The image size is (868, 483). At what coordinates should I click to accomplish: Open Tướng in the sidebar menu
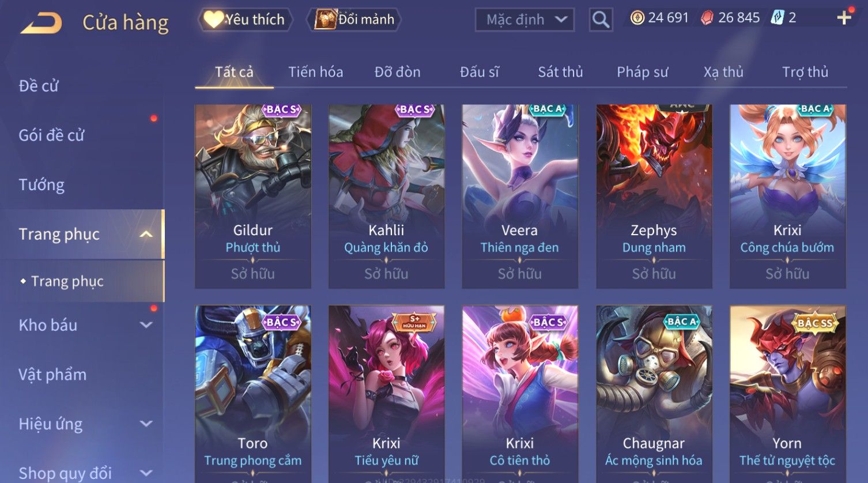pos(41,184)
